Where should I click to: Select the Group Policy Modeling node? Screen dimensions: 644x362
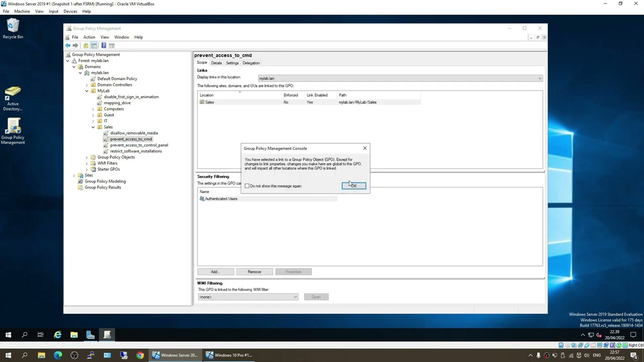[x=105, y=182]
